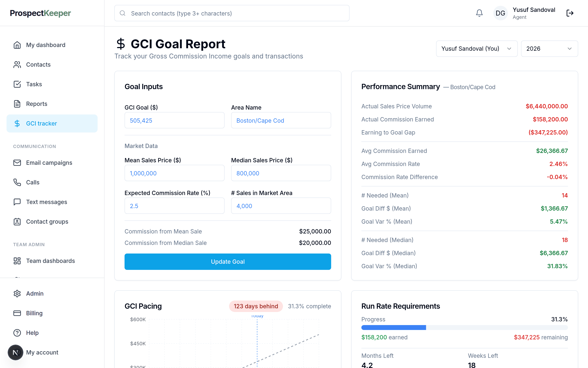Click the -0.04% rate difference value
The image size is (588, 368).
click(557, 177)
